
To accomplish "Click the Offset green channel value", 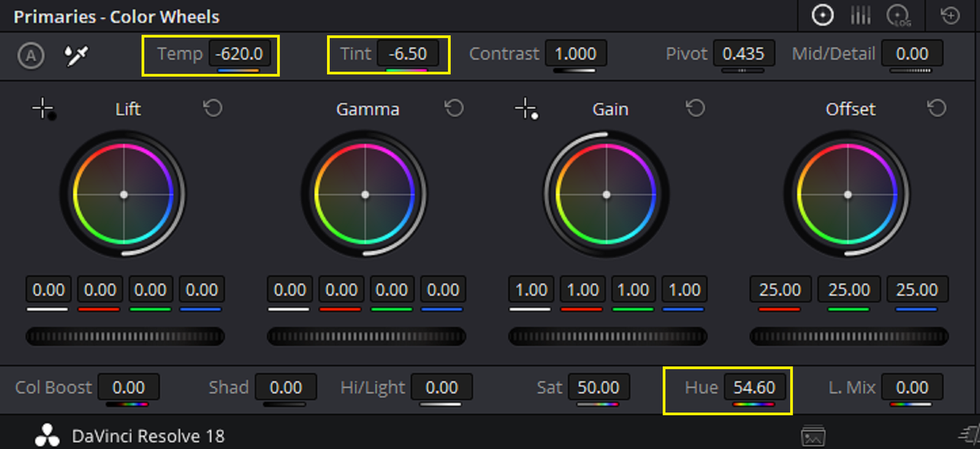I will coord(849,290).
